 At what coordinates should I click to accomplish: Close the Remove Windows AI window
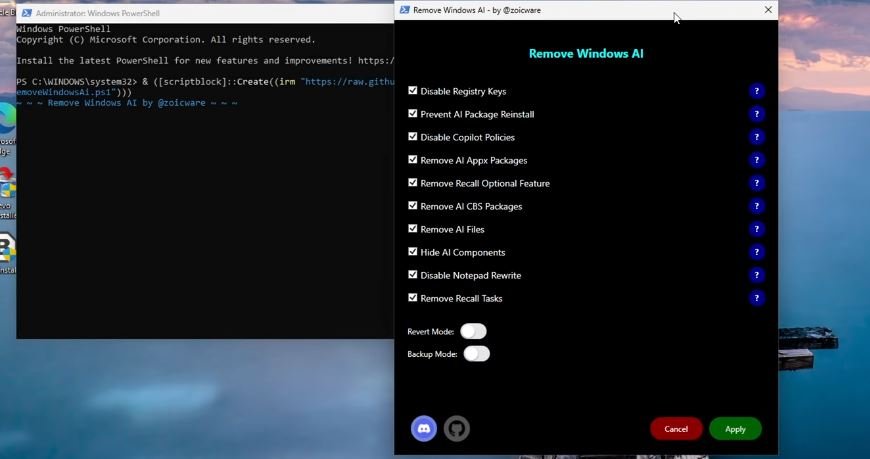click(x=768, y=9)
